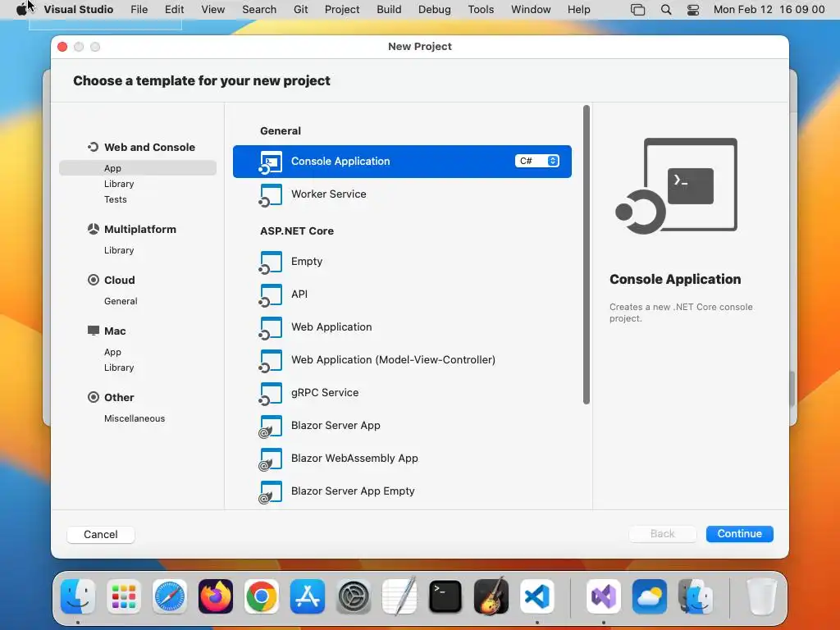The height and width of the screenshot is (630, 840).
Task: Click the Blazor Server App Empty icon
Action: pos(271,492)
